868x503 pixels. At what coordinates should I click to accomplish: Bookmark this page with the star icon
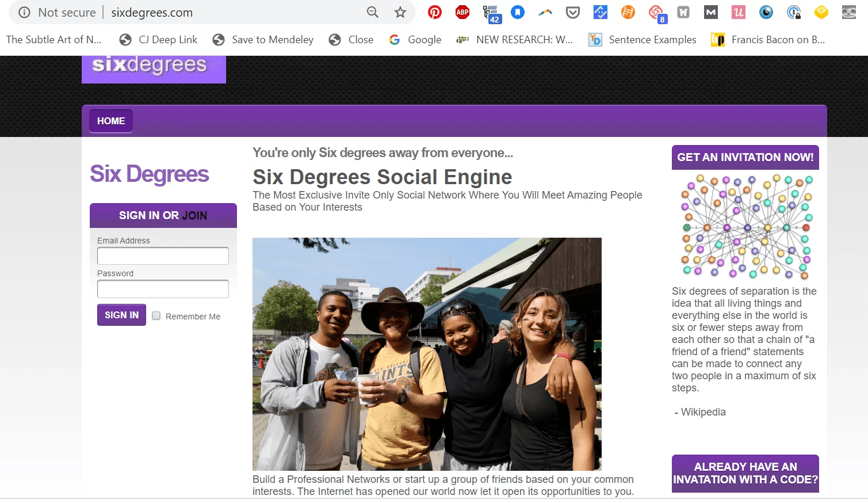(x=400, y=12)
